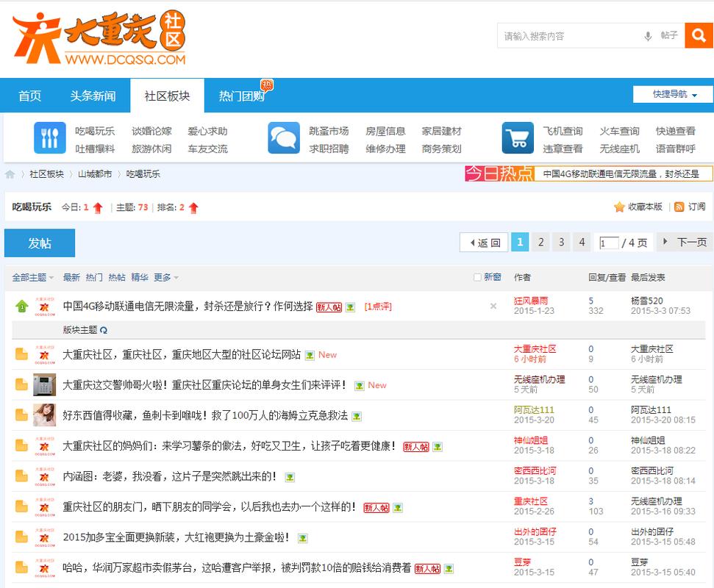The image size is (714, 588).
Task: Open the 快递查看 link
Action: (x=675, y=131)
